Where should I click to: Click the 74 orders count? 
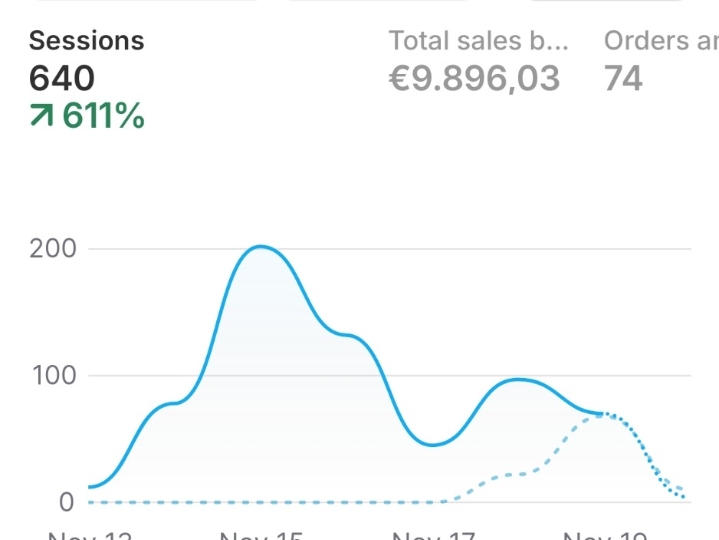[x=623, y=78]
